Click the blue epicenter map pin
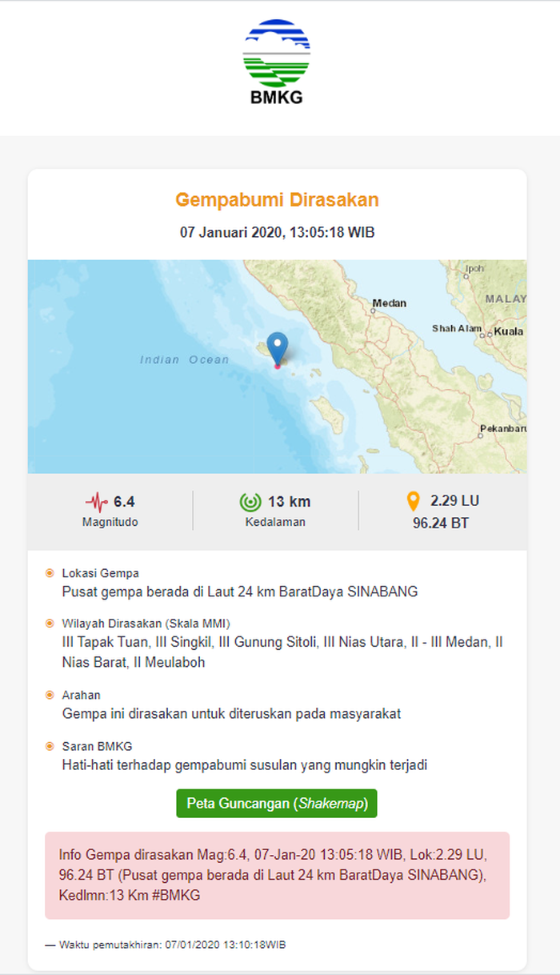The width and height of the screenshot is (560, 975). pyautogui.click(x=277, y=347)
